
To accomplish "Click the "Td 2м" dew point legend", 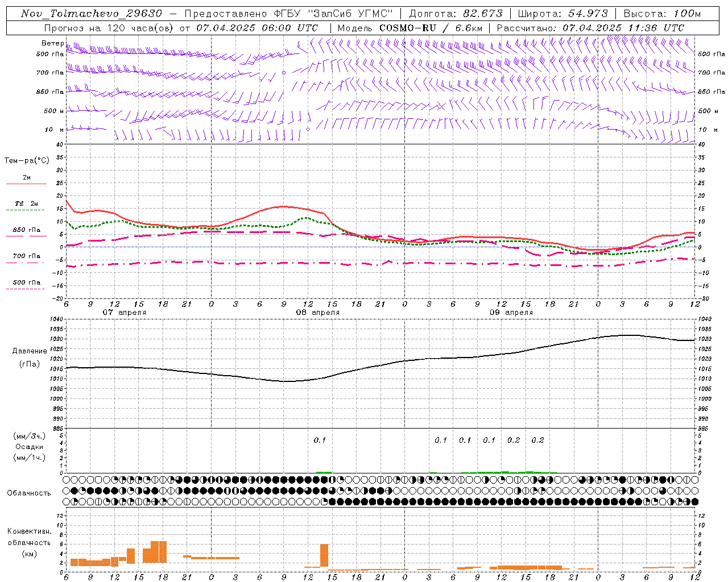I will [26, 203].
